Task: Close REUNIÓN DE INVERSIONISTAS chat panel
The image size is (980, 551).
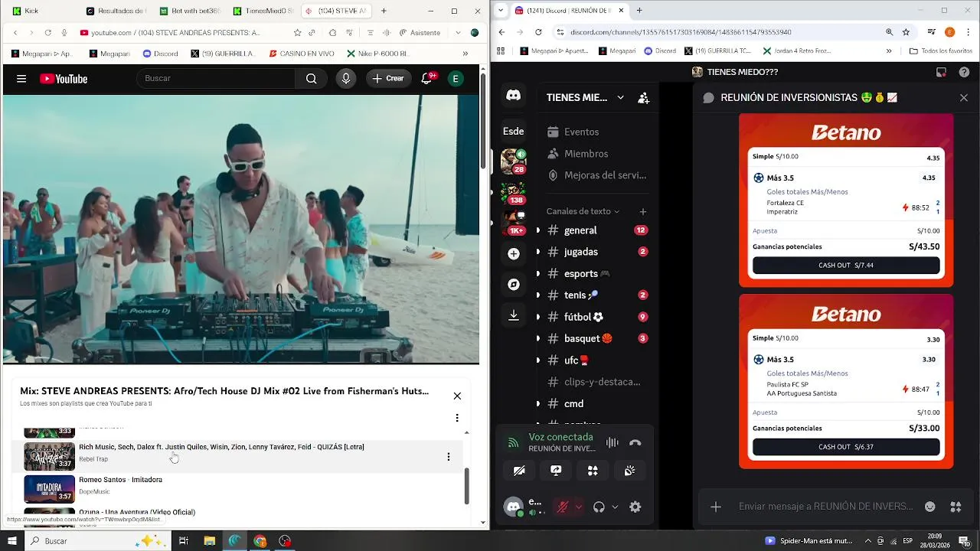Action: (x=964, y=98)
